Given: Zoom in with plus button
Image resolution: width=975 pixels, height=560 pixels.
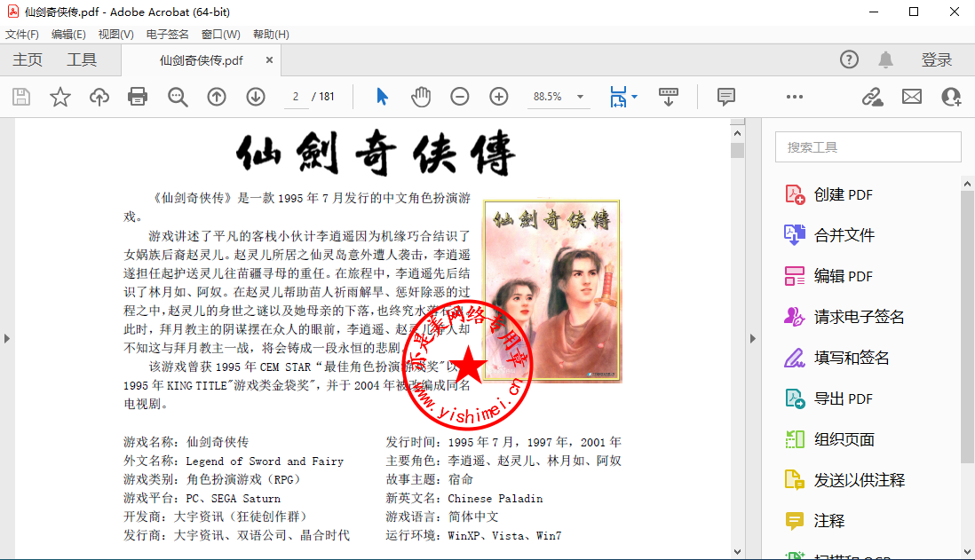Looking at the screenshot, I should tap(499, 97).
